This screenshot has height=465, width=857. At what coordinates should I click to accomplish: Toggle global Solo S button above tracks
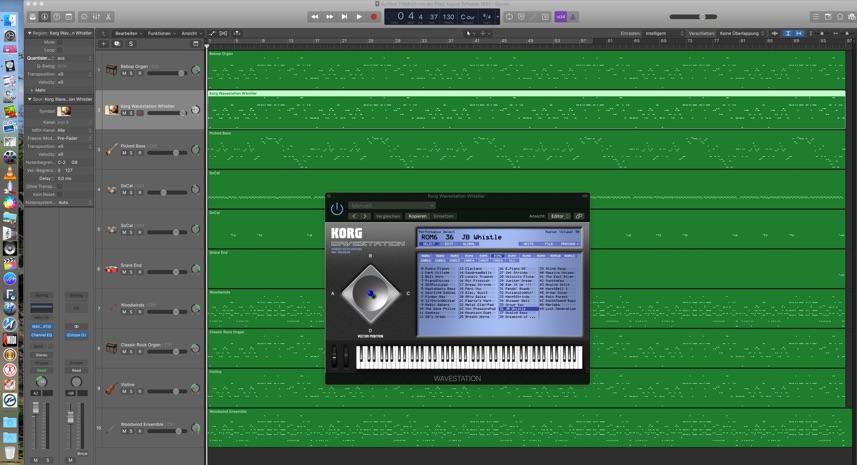tap(131, 44)
